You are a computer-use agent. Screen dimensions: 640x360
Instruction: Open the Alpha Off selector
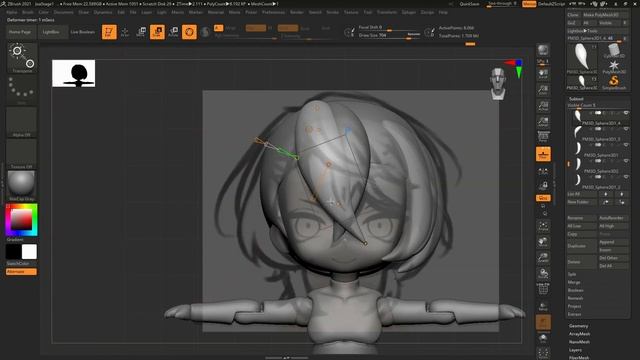pyautogui.click(x=22, y=122)
